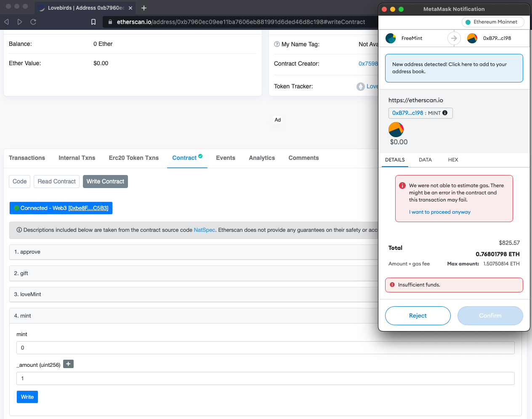Reload the Etherscan page
This screenshot has width=532, height=419.
click(33, 22)
